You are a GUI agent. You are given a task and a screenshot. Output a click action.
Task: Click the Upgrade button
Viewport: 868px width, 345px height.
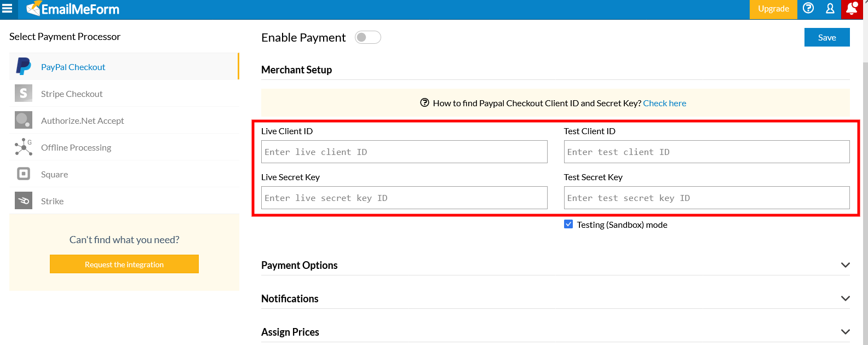point(773,9)
